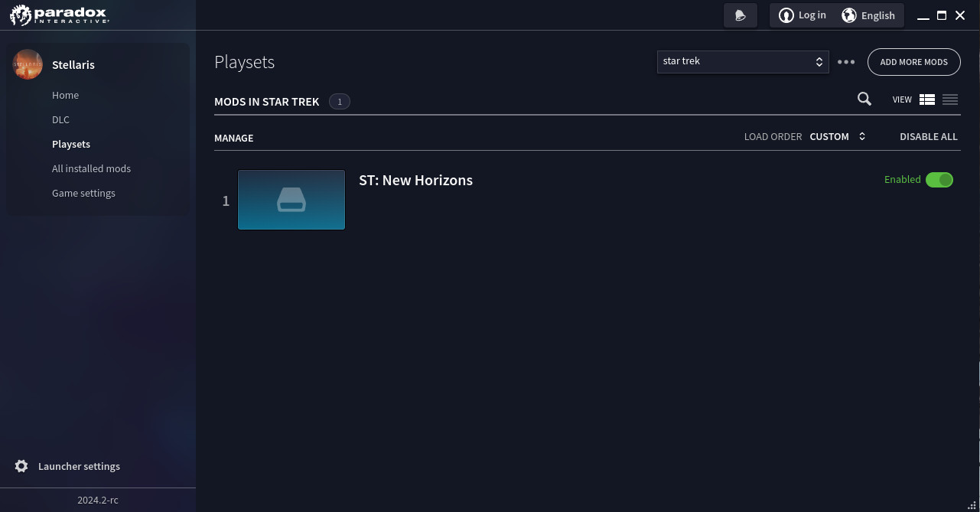Image resolution: width=980 pixels, height=512 pixels.
Task: Click ST: New Horizons mod thumbnail
Action: (x=291, y=200)
